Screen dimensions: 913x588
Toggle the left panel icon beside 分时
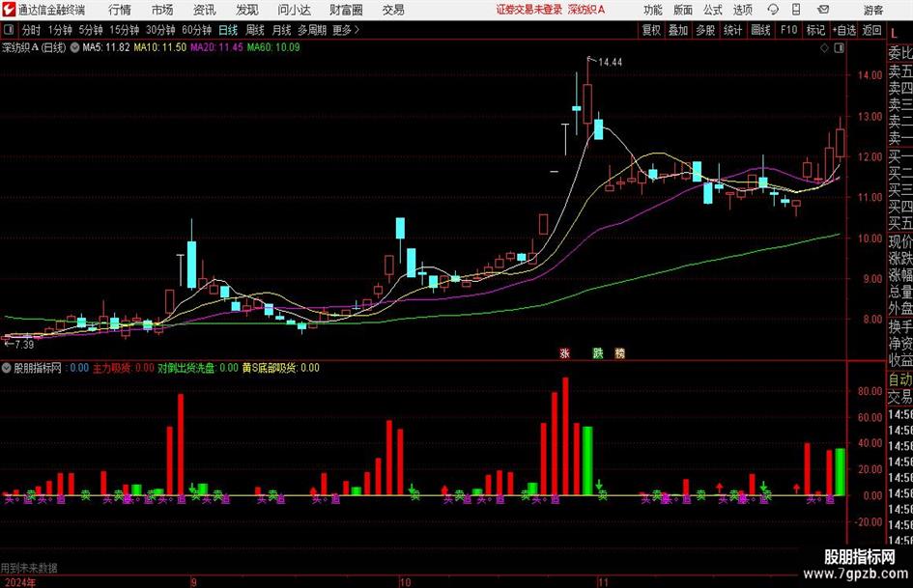click(x=8, y=30)
